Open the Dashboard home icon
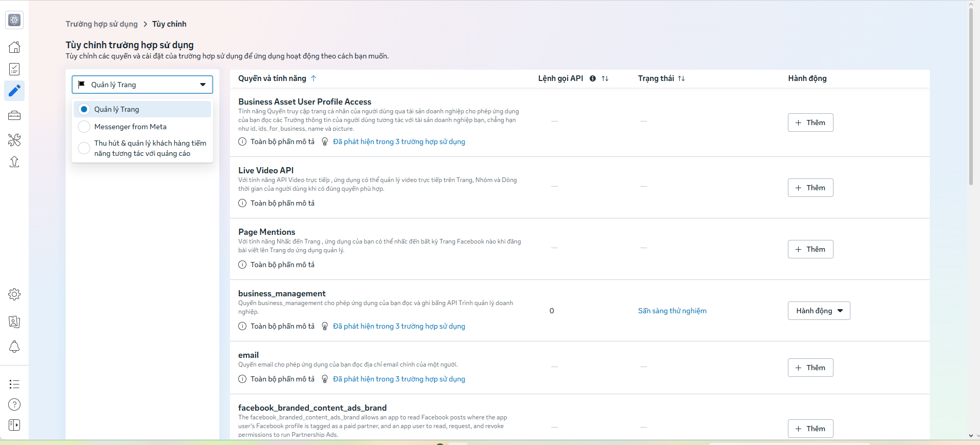 click(14, 47)
